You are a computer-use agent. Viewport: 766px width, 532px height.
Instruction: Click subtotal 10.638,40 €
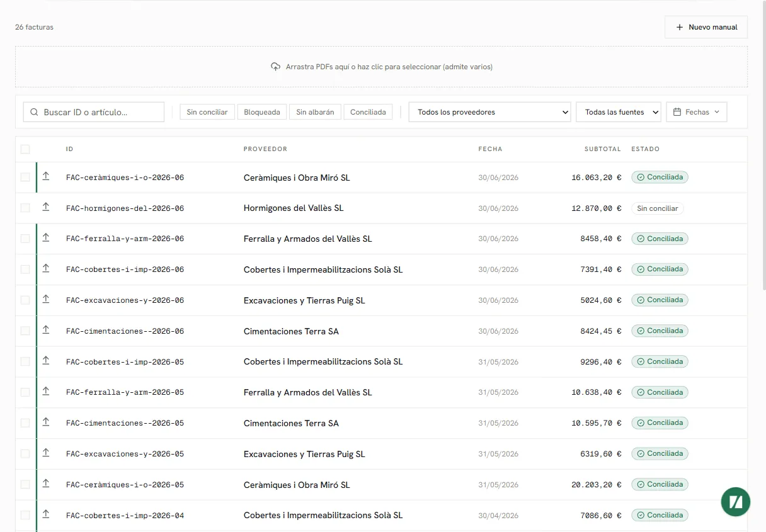click(597, 392)
